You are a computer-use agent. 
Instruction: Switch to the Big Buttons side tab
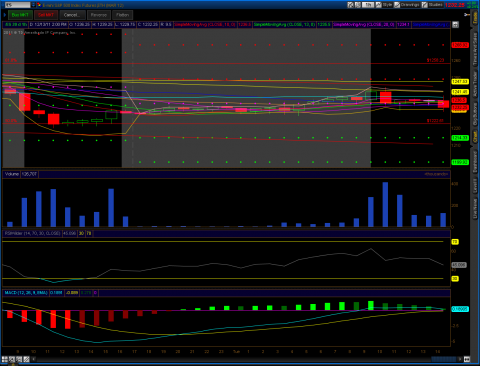click(x=475, y=114)
